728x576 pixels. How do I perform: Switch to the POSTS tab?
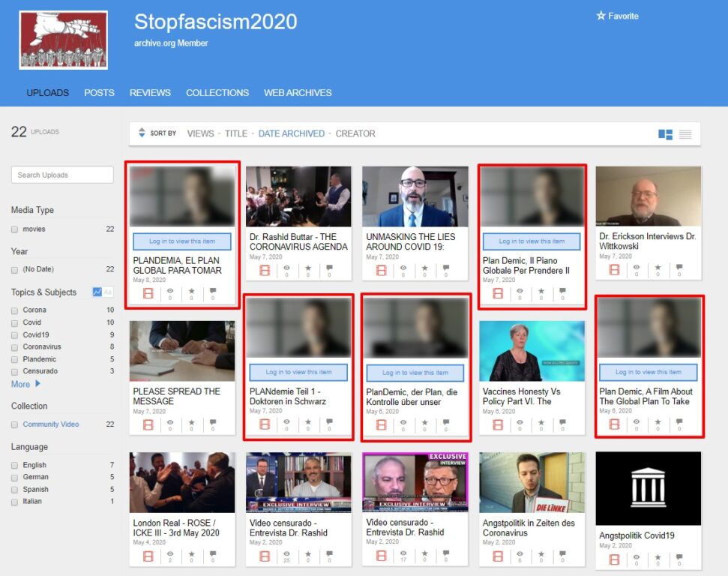click(99, 92)
